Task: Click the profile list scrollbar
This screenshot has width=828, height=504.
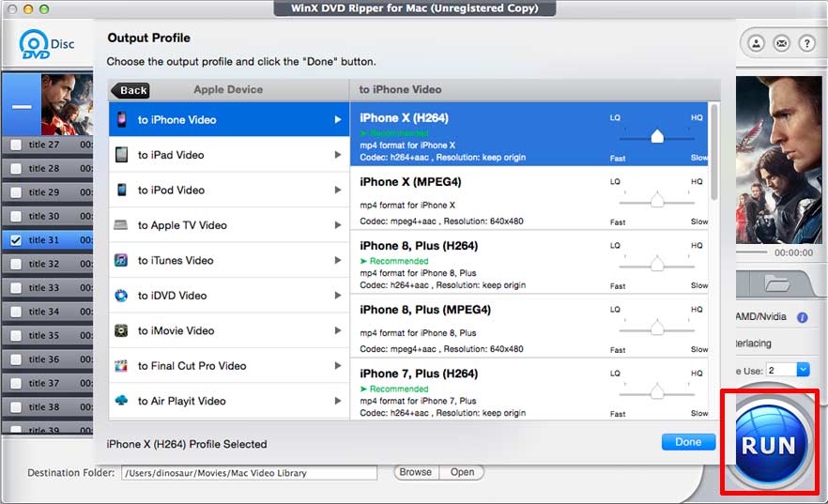Action: pyautogui.click(x=713, y=152)
